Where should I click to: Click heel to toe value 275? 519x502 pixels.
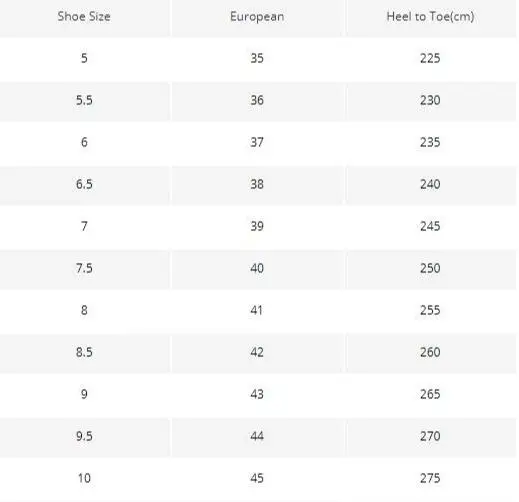[x=430, y=478]
